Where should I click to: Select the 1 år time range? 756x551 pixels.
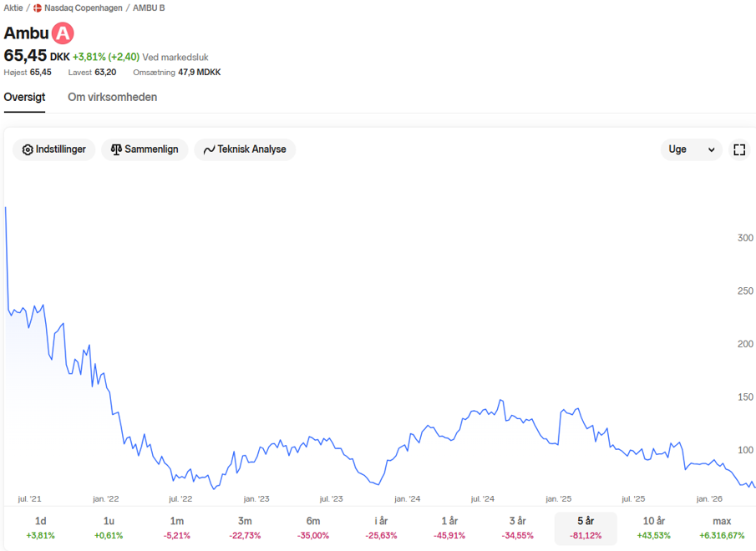click(x=449, y=528)
